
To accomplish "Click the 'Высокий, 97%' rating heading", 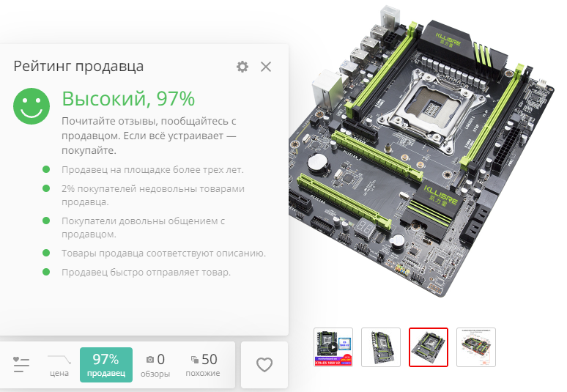I will [x=128, y=99].
